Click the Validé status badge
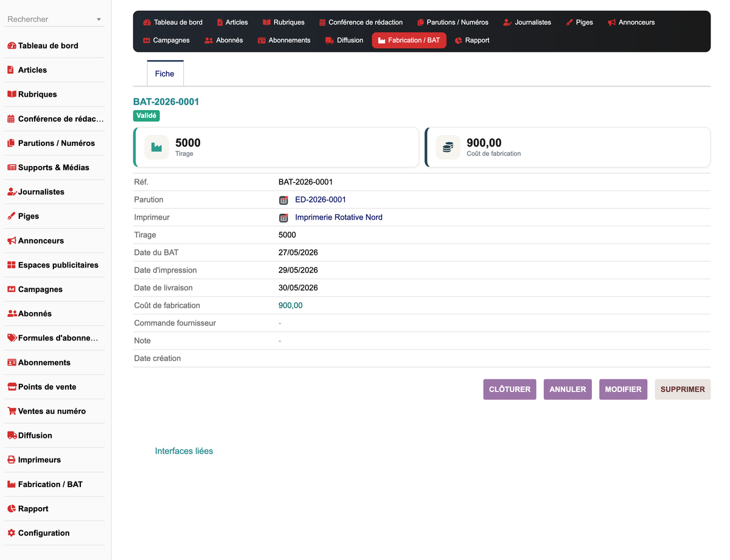Viewport: 730px width, 560px height. 147,116
